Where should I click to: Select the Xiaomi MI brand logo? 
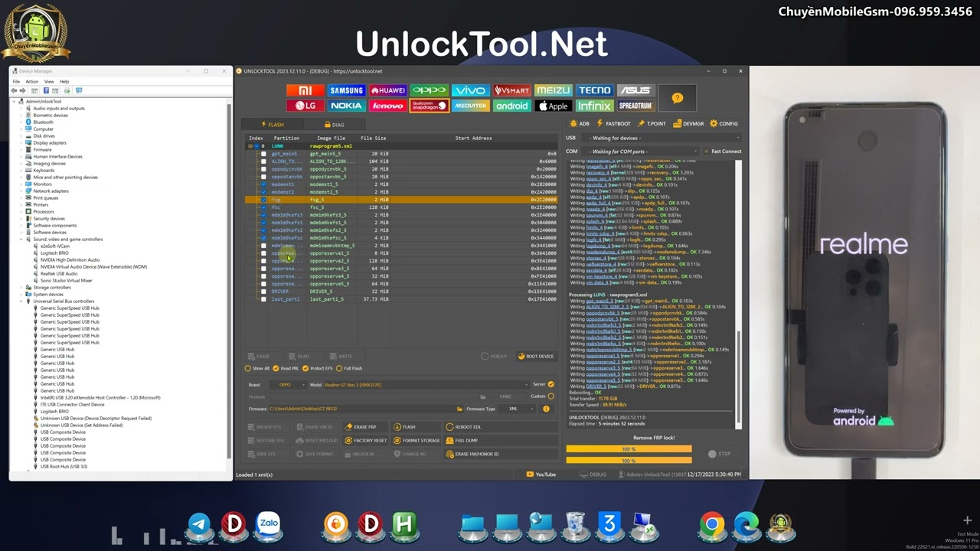tap(305, 90)
